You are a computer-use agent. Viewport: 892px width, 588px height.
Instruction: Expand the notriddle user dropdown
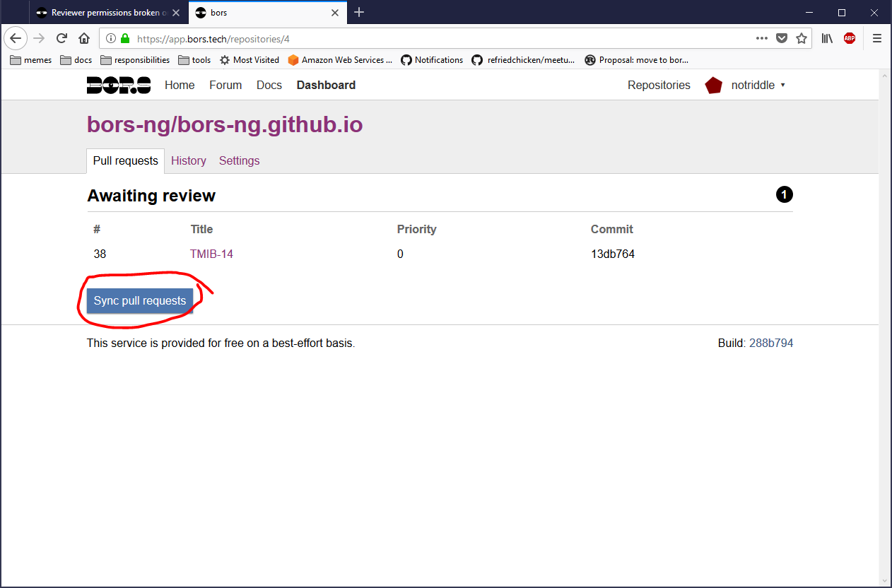point(758,86)
